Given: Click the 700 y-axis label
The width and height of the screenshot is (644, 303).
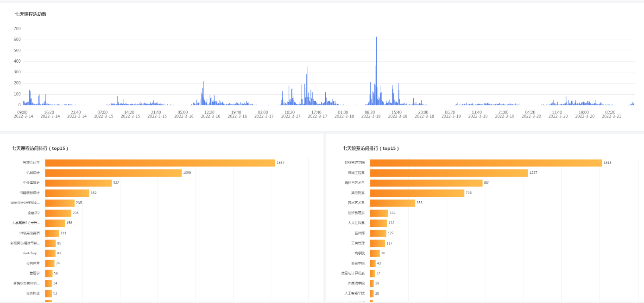Looking at the screenshot, I should click(x=17, y=29).
